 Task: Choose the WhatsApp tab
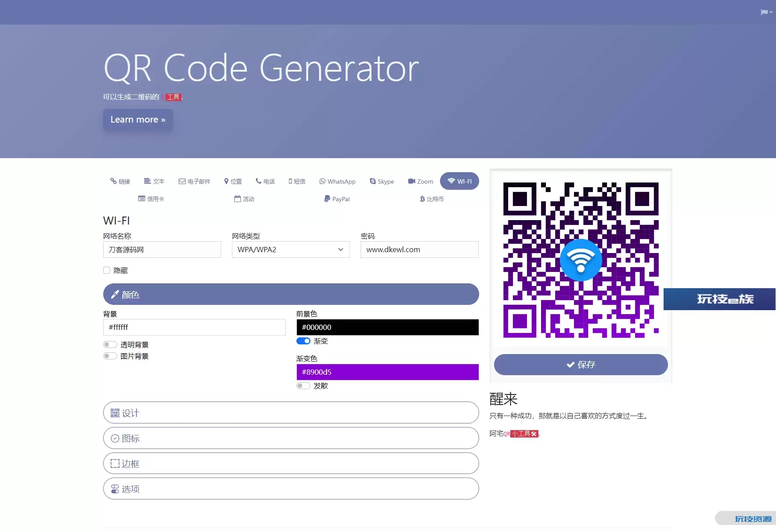click(337, 181)
